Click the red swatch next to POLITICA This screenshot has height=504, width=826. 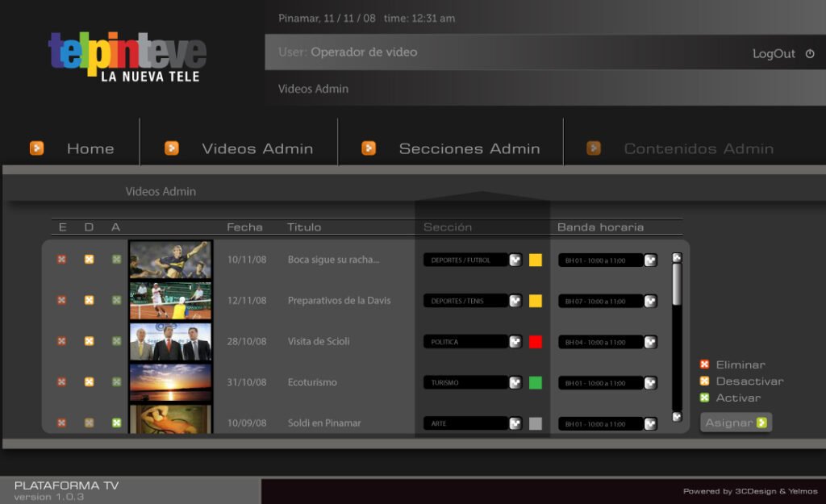pos(536,342)
